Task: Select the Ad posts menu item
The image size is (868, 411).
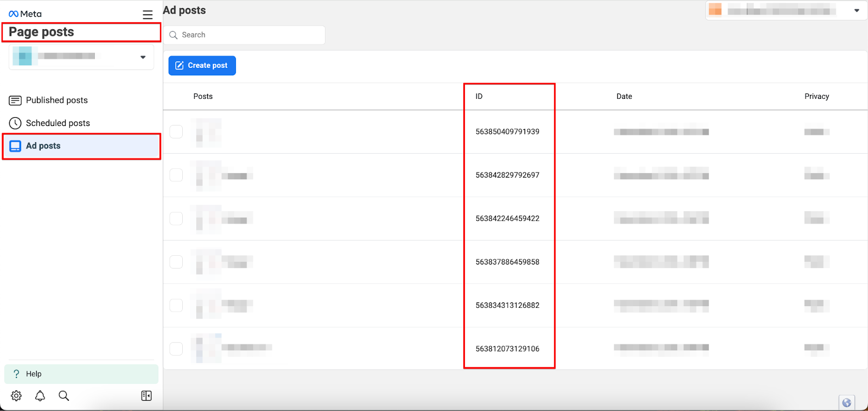Action: 43,146
